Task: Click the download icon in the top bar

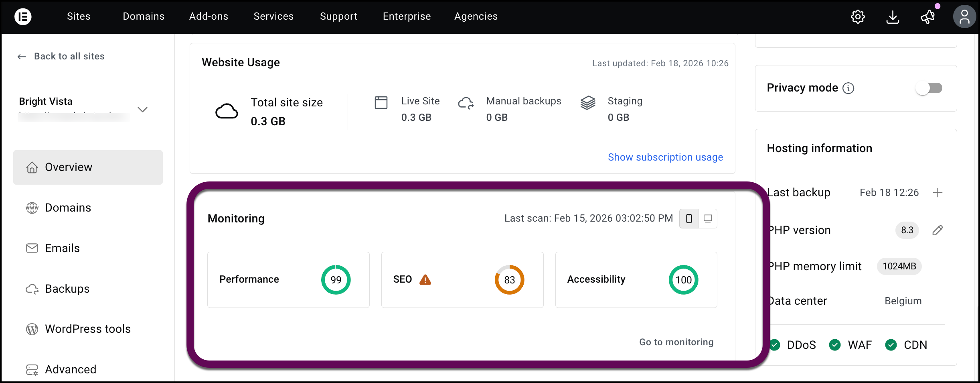Action: tap(893, 16)
